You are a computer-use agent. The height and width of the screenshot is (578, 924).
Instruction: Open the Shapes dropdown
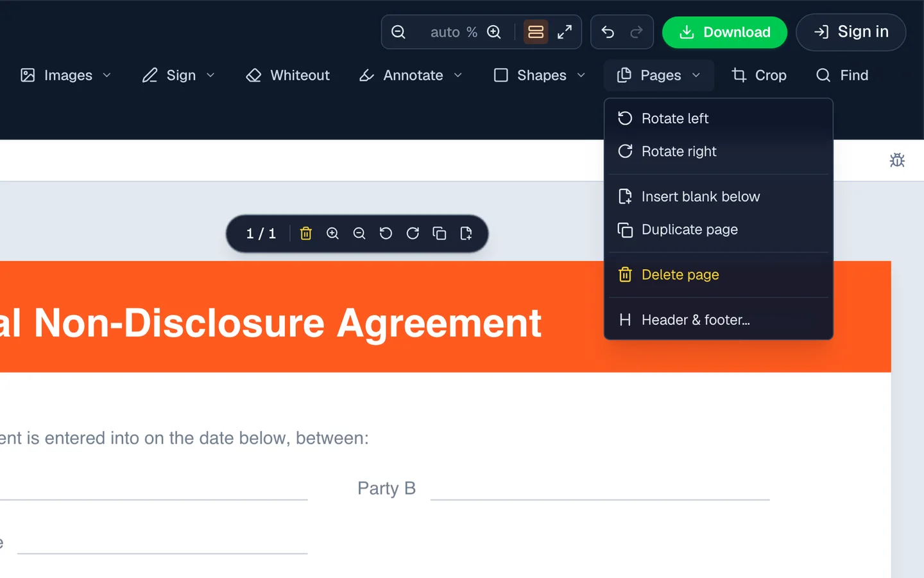tap(540, 75)
